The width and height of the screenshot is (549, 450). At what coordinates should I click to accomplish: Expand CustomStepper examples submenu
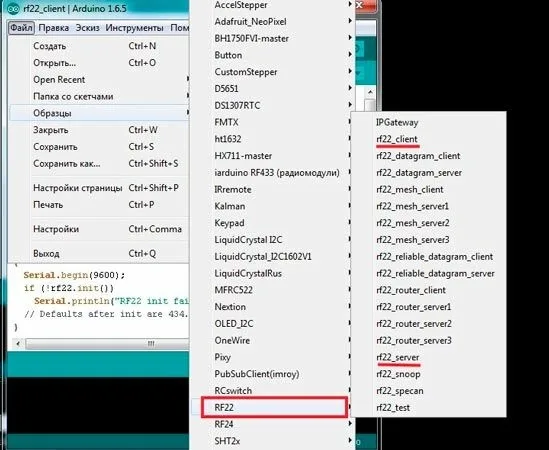point(273,72)
